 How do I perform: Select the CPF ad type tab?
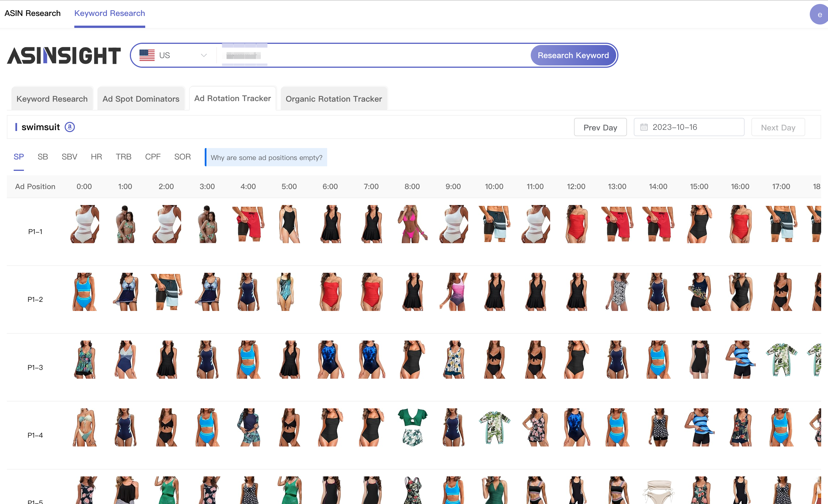coord(153,157)
